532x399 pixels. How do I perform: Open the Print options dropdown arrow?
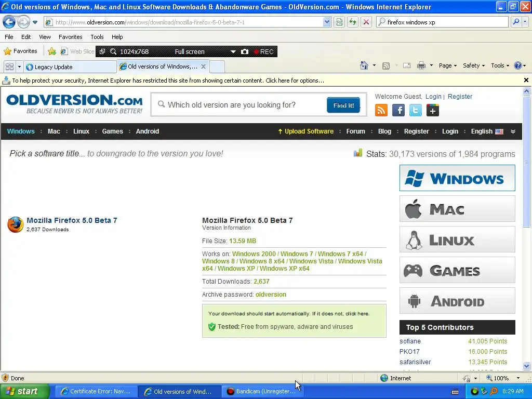[x=431, y=65]
